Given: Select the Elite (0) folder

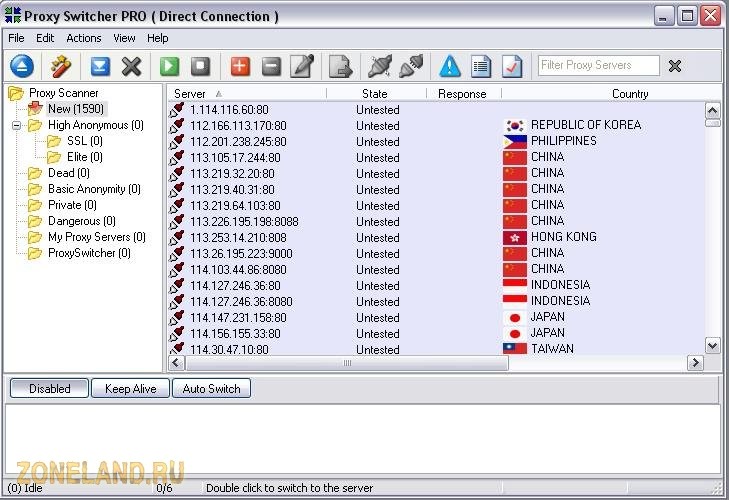Looking at the screenshot, I should pyautogui.click(x=85, y=157).
